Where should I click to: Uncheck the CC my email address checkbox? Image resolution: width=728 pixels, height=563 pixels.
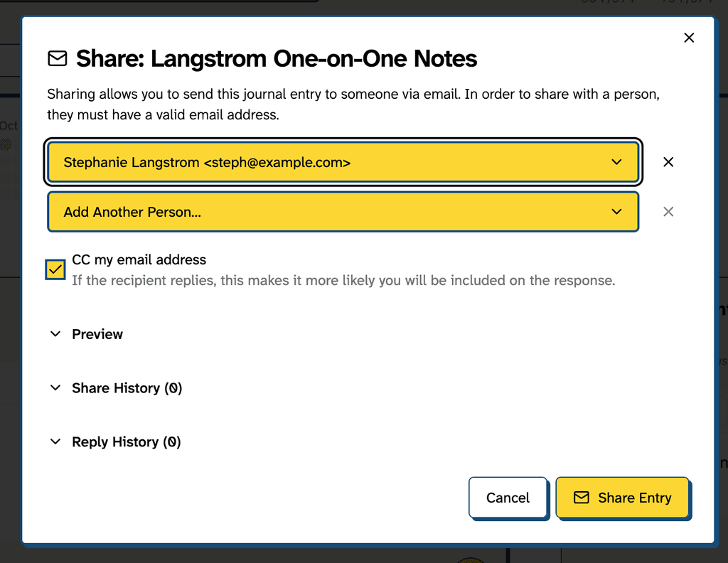[55, 270]
